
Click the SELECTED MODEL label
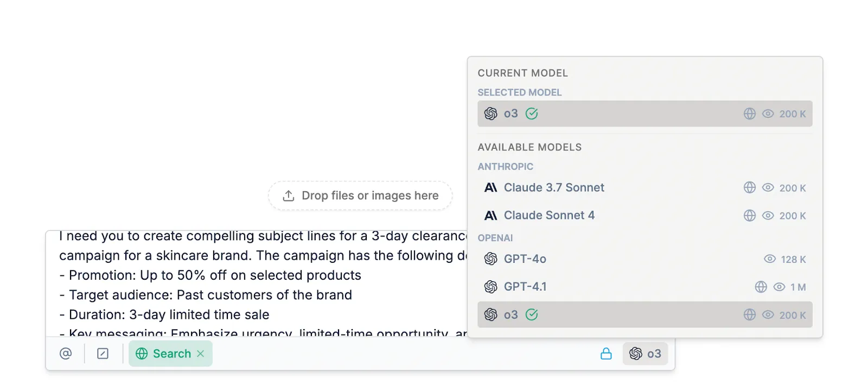click(520, 92)
